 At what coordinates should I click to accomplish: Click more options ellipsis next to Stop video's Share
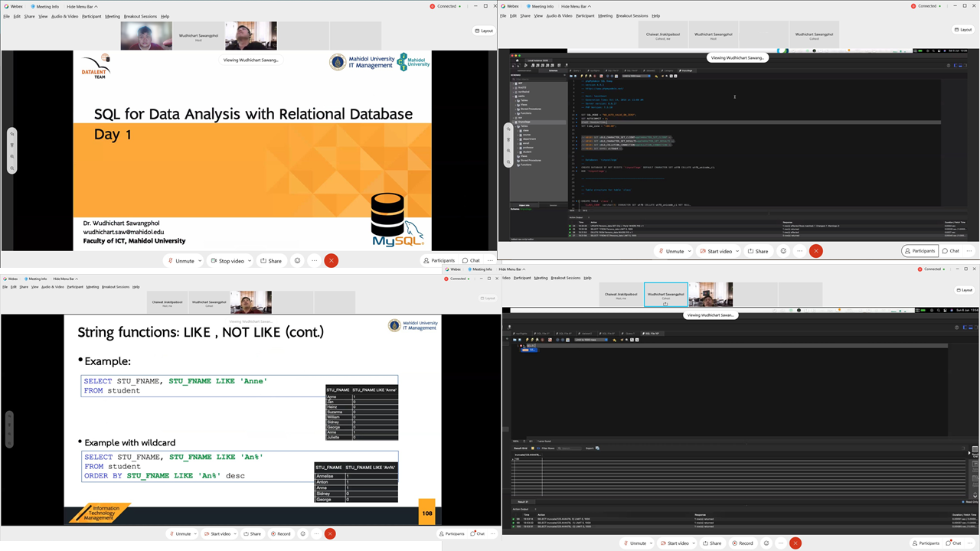click(314, 261)
